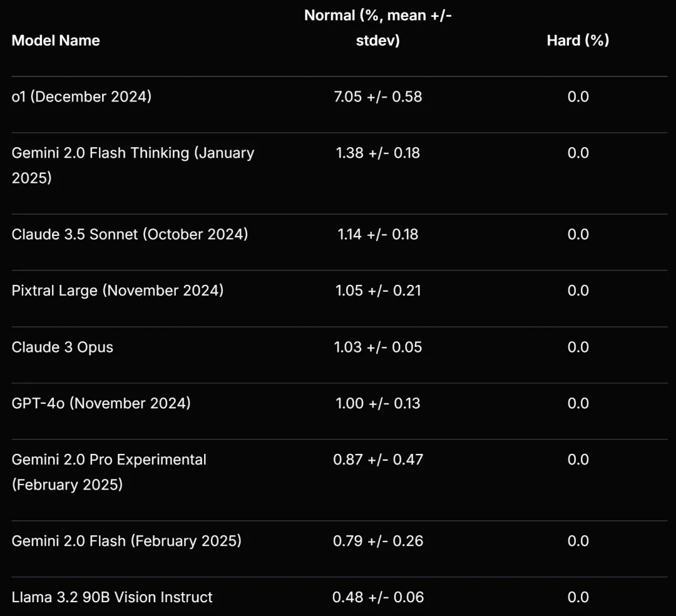Select the 1.05 +/- 0.21 score value
The height and width of the screenshot is (616, 676).
click(378, 290)
